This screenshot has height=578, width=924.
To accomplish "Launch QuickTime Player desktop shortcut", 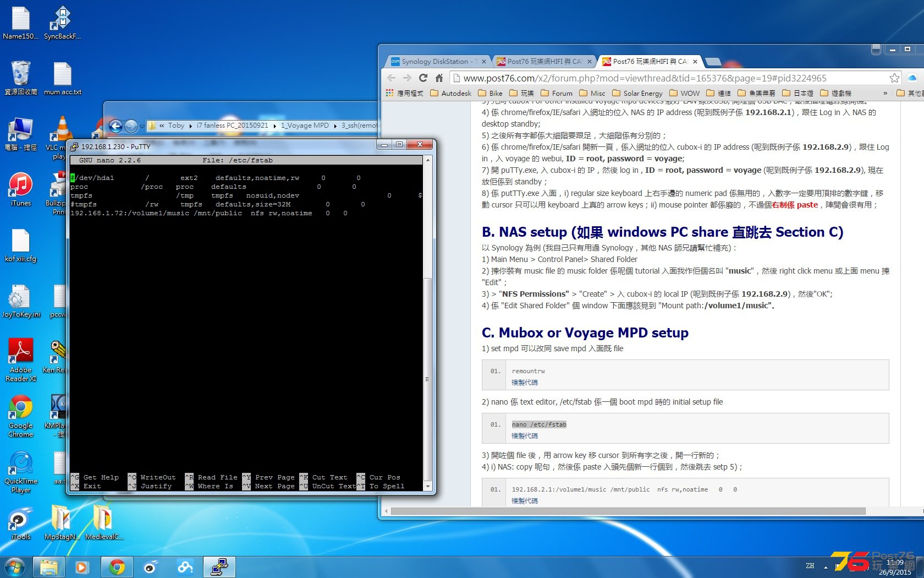I will [x=20, y=472].
